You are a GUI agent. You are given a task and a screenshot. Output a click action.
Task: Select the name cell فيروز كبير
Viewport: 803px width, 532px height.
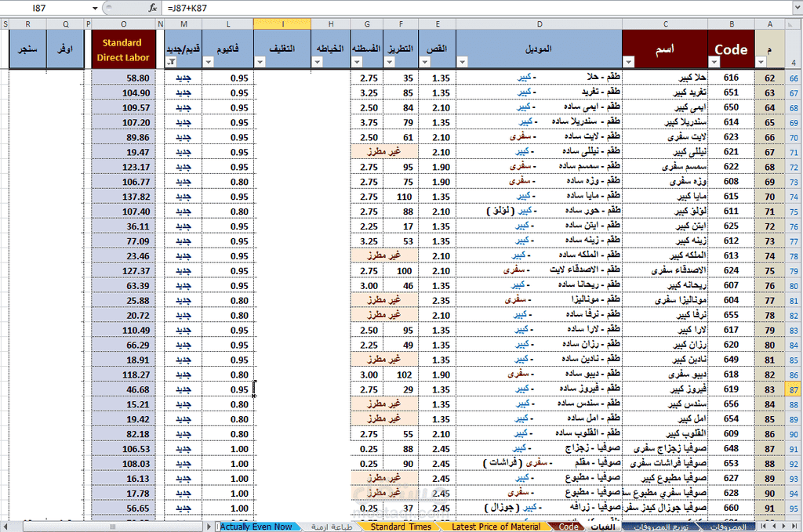click(x=665, y=389)
